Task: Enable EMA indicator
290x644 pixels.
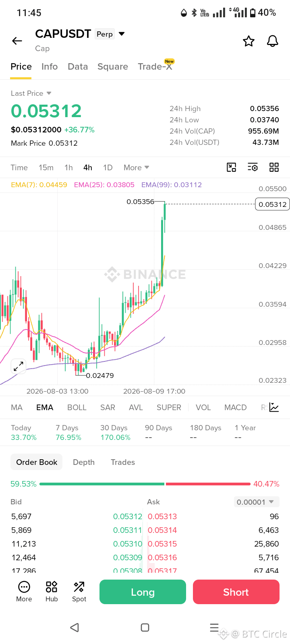Action: (45, 407)
